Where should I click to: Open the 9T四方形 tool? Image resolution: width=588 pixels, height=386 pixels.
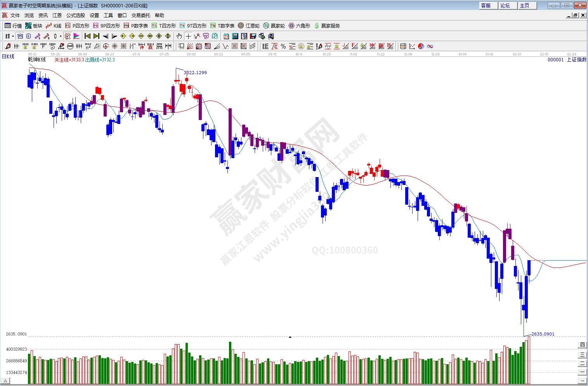click(x=193, y=26)
